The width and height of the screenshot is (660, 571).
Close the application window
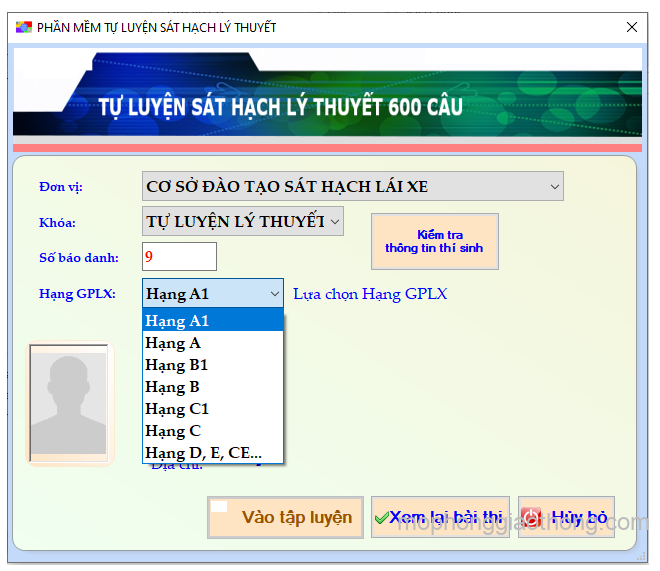[631, 27]
